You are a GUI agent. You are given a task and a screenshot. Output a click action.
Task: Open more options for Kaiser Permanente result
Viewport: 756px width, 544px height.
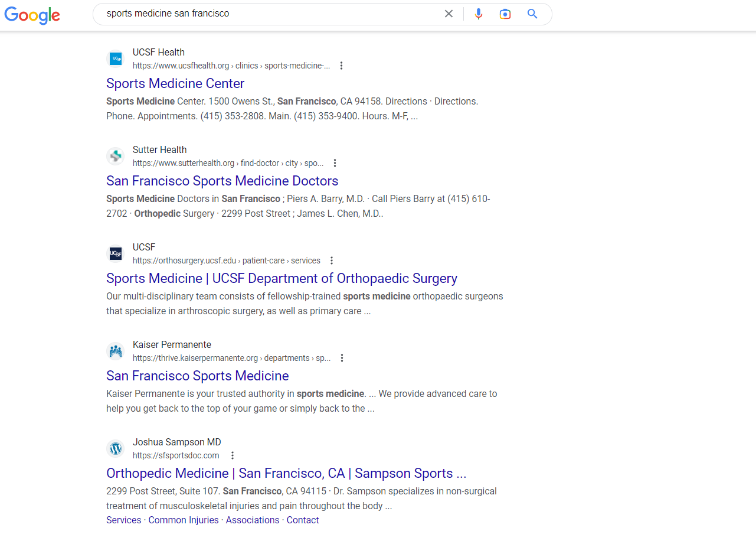point(342,358)
